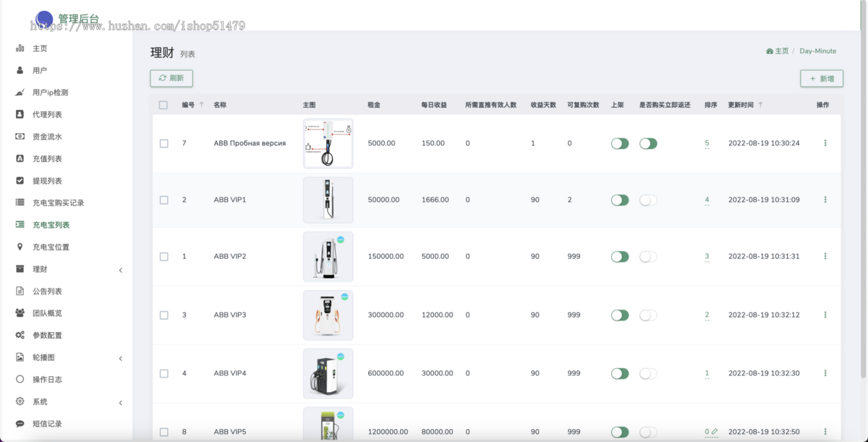Image resolution: width=868 pixels, height=442 pixels.
Task: Open the 用户 sidebar item
Action: [x=40, y=71]
